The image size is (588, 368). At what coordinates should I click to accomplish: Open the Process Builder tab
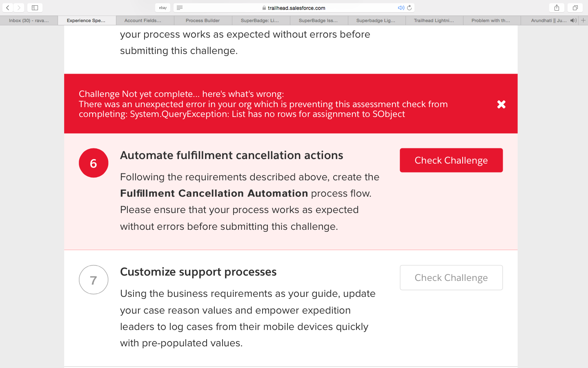tap(203, 20)
